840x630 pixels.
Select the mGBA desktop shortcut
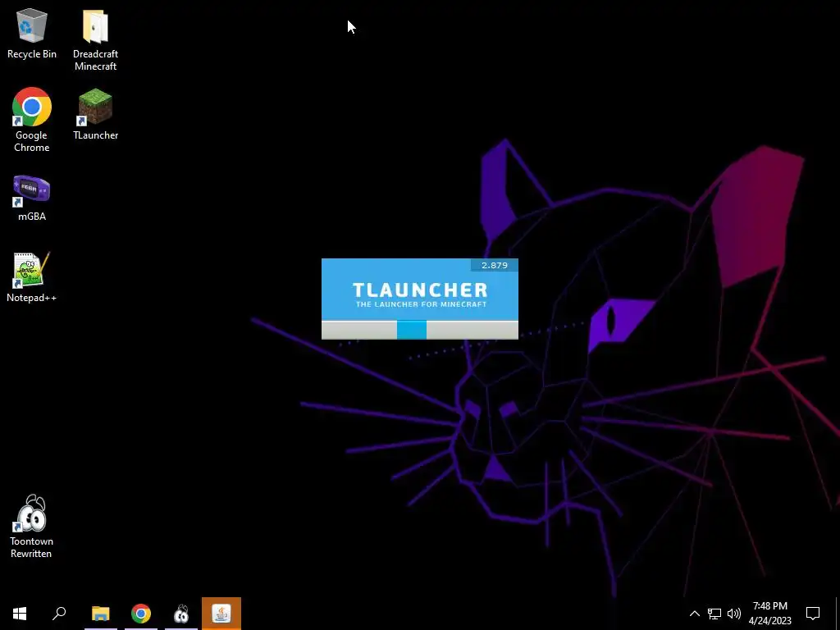pos(32,199)
